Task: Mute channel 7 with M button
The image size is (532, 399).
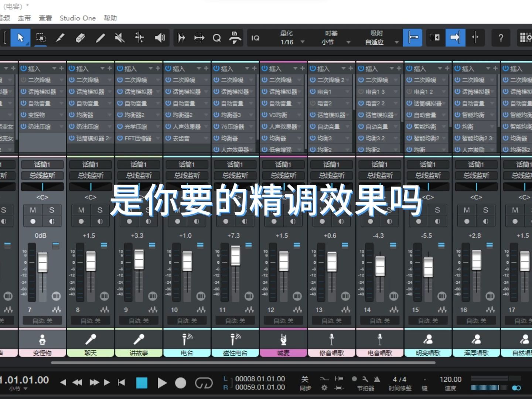Action: click(33, 210)
